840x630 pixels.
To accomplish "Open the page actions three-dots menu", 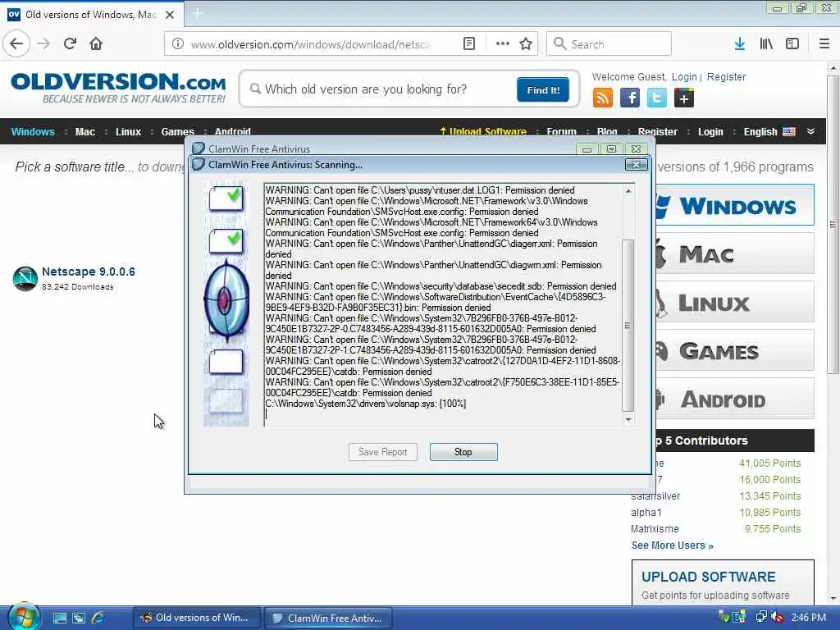I will tap(503, 44).
